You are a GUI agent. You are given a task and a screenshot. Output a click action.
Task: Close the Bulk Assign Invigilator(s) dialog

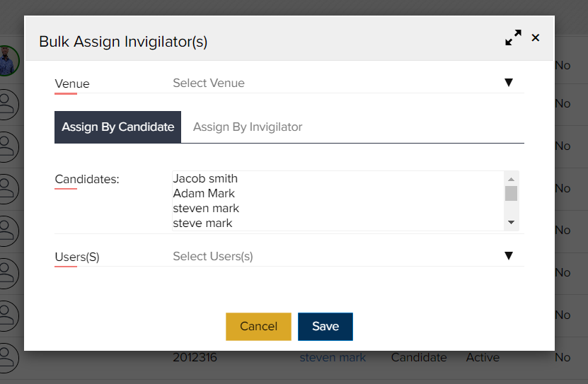[x=536, y=38]
